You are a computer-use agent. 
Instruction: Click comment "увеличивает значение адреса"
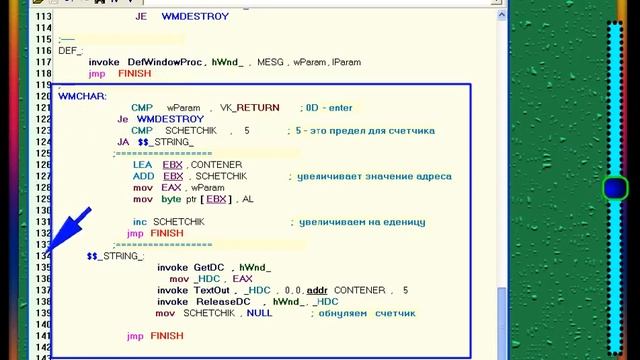coord(374,176)
